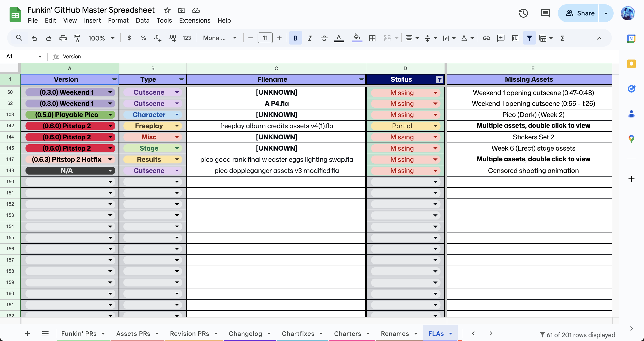This screenshot has height=341, width=644.
Task: Open version history
Action: (x=523, y=13)
